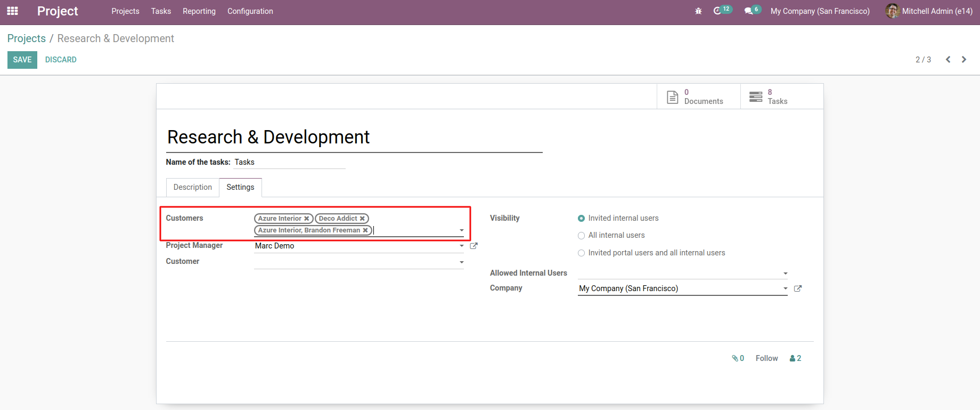Go to previous project record arrow

[x=948, y=60]
